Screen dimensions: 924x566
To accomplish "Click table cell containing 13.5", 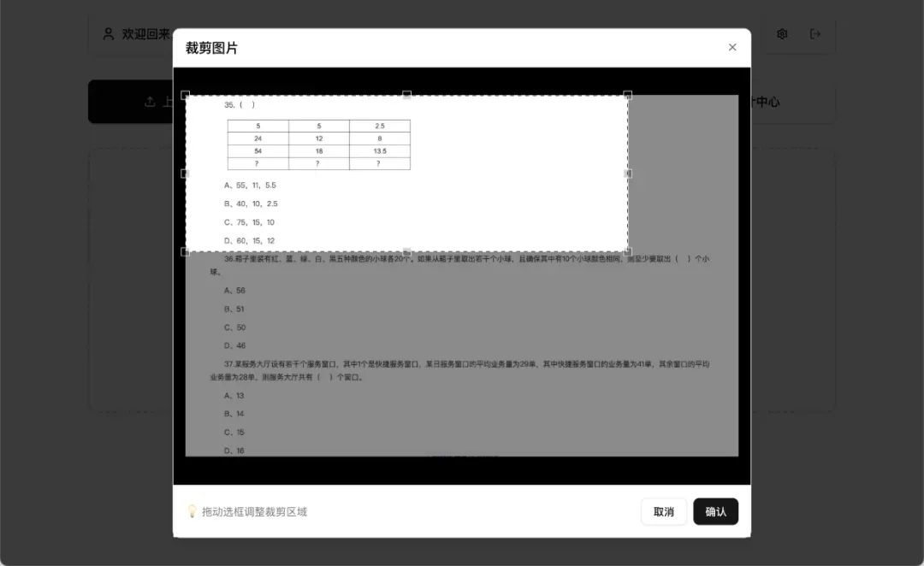I will [x=380, y=151].
